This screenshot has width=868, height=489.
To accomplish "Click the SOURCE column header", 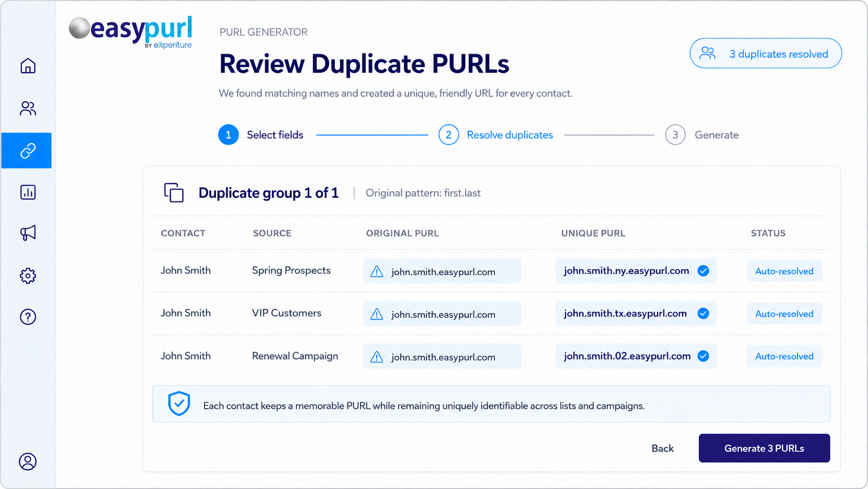I will click(x=272, y=233).
